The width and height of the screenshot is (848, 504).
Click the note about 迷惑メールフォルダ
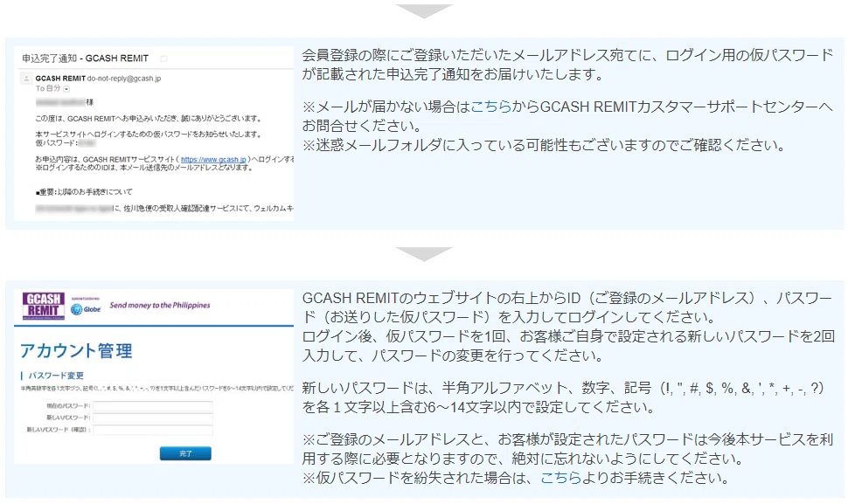tap(543, 145)
